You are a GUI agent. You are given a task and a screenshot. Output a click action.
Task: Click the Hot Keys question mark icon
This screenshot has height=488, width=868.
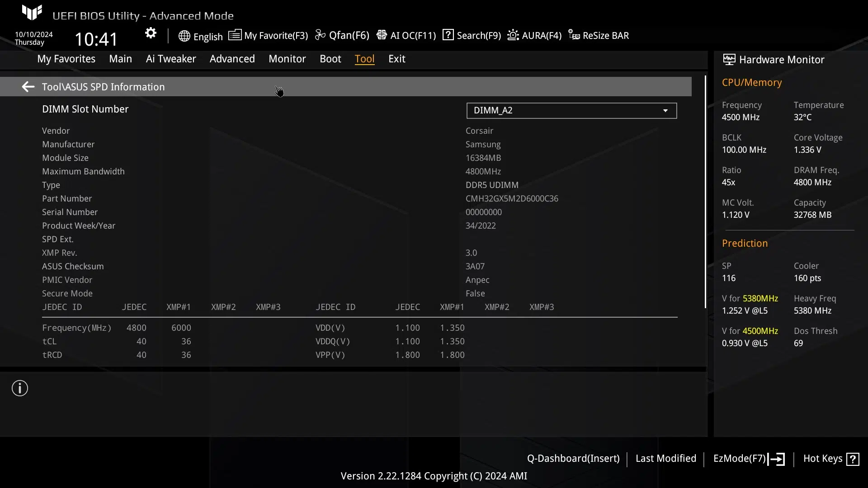click(x=853, y=459)
